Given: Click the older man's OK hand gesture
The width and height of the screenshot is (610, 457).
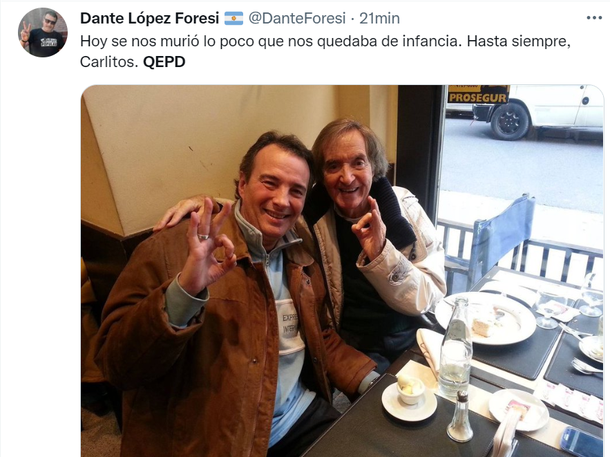Looking at the screenshot, I should tap(369, 228).
